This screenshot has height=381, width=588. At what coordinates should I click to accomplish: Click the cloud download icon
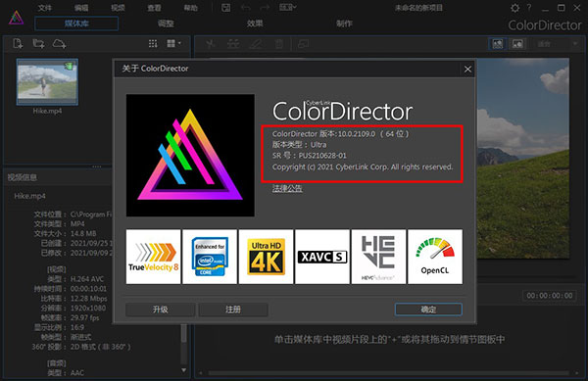pos(59,44)
